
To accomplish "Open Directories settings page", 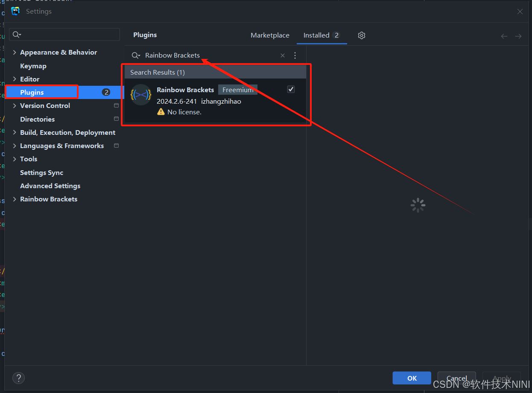I will pos(37,119).
